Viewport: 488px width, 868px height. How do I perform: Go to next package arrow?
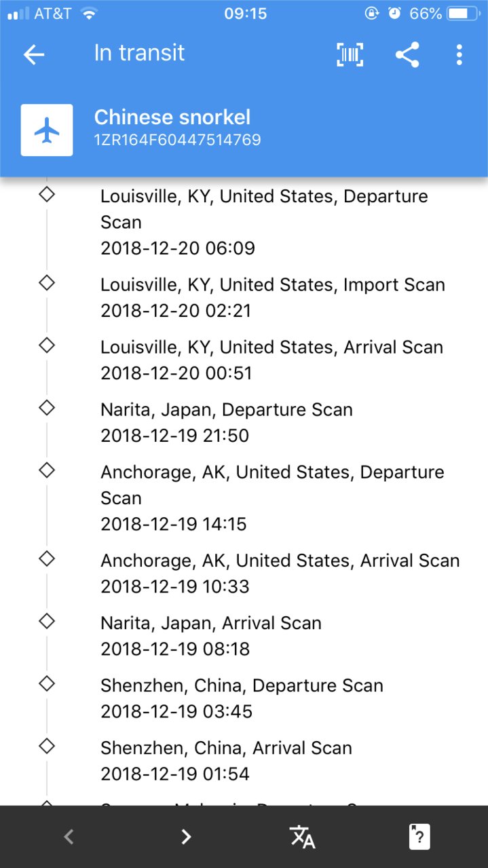(x=186, y=837)
